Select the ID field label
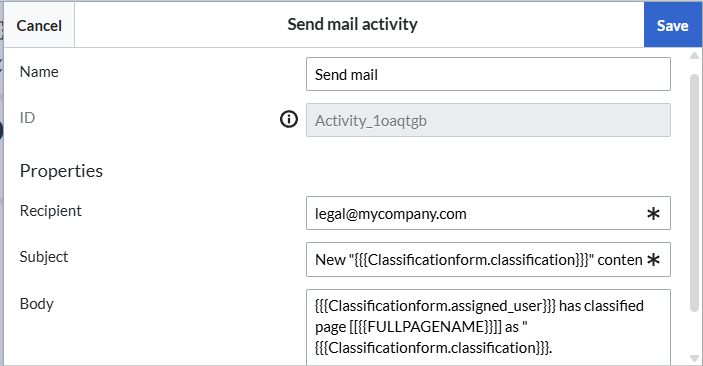 tap(27, 118)
